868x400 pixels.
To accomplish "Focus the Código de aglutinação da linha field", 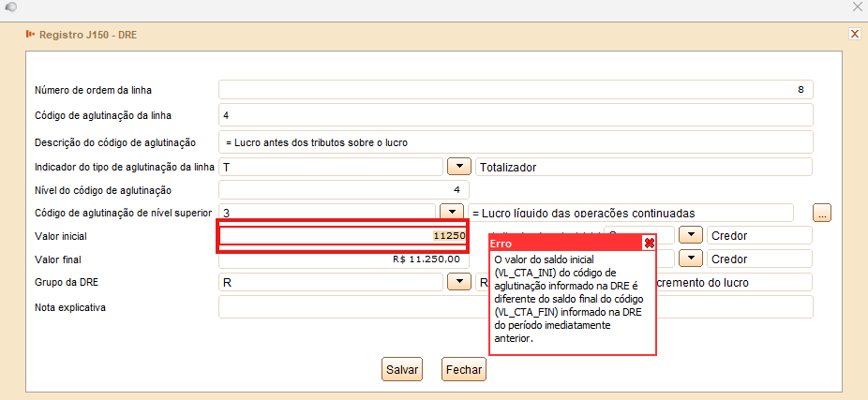I will [516, 115].
